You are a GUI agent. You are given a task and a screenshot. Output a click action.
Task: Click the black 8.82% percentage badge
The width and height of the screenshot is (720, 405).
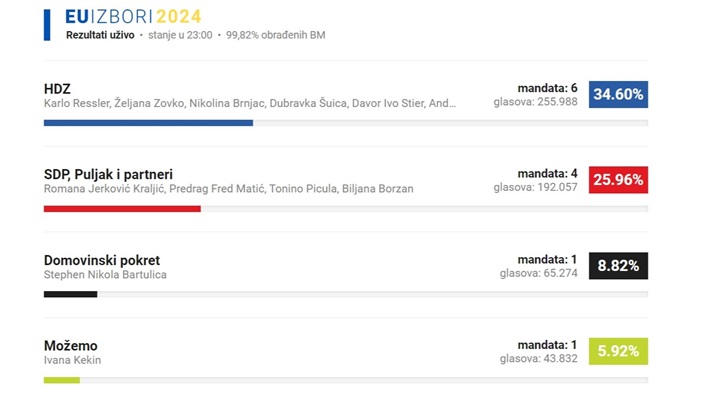618,266
